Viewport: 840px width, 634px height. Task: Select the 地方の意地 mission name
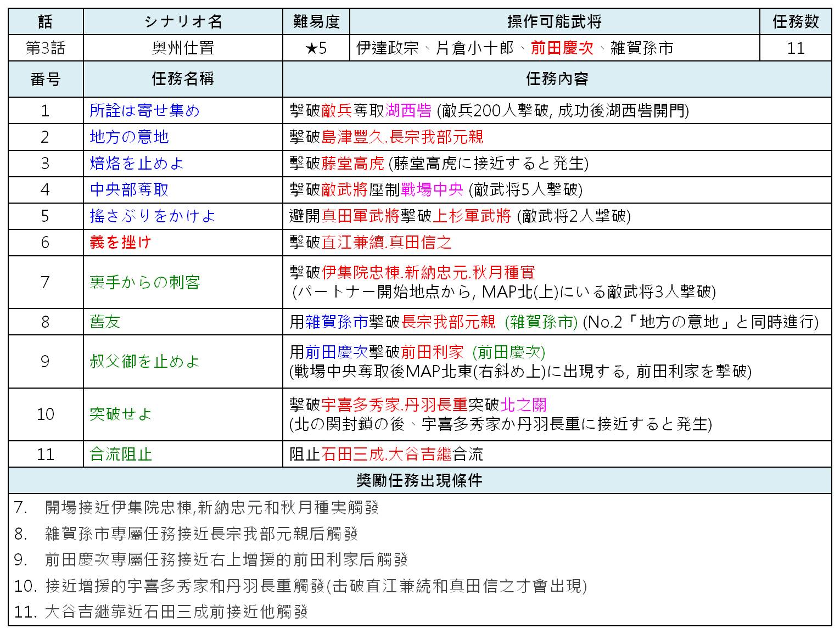pyautogui.click(x=129, y=137)
